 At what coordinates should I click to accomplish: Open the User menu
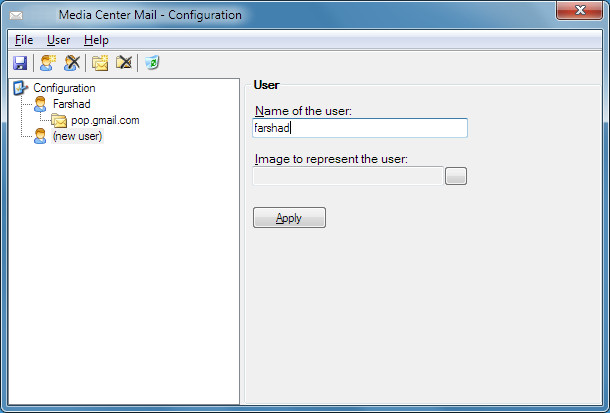(x=58, y=40)
